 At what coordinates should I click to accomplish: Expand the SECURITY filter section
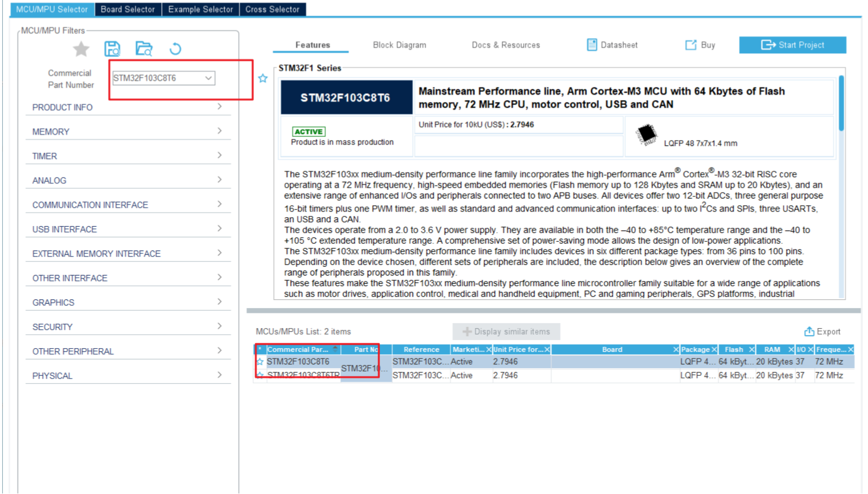pyautogui.click(x=128, y=326)
